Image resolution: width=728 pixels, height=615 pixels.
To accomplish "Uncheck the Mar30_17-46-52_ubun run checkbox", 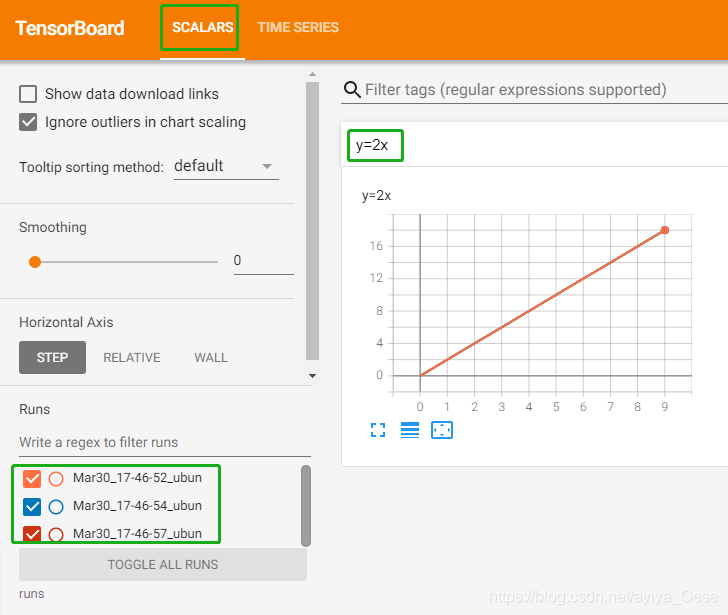I will point(32,479).
